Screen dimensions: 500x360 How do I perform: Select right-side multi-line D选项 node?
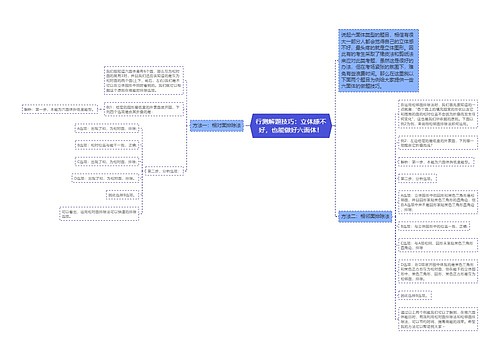click(x=438, y=271)
